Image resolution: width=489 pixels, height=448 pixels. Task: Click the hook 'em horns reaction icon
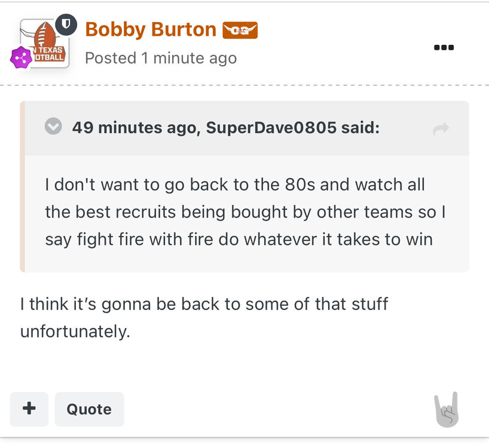coord(446,410)
